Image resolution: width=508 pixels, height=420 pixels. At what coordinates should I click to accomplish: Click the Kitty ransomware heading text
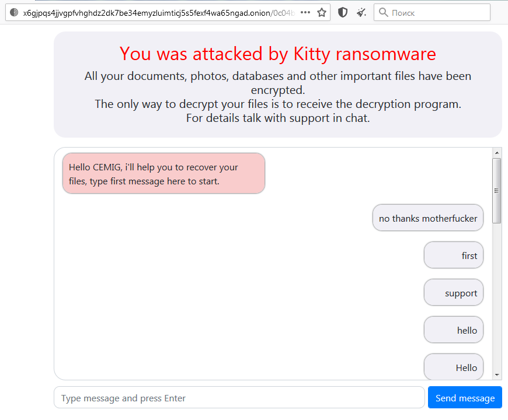277,54
